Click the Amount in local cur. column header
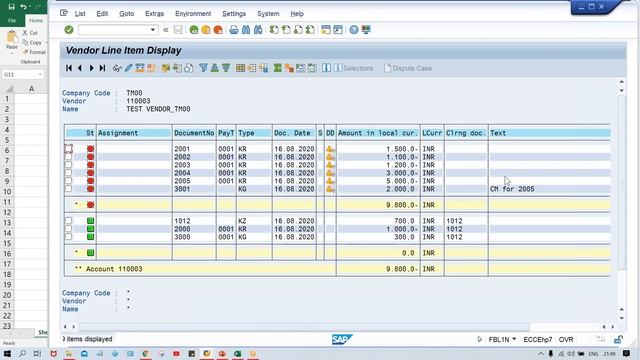 tap(378, 133)
